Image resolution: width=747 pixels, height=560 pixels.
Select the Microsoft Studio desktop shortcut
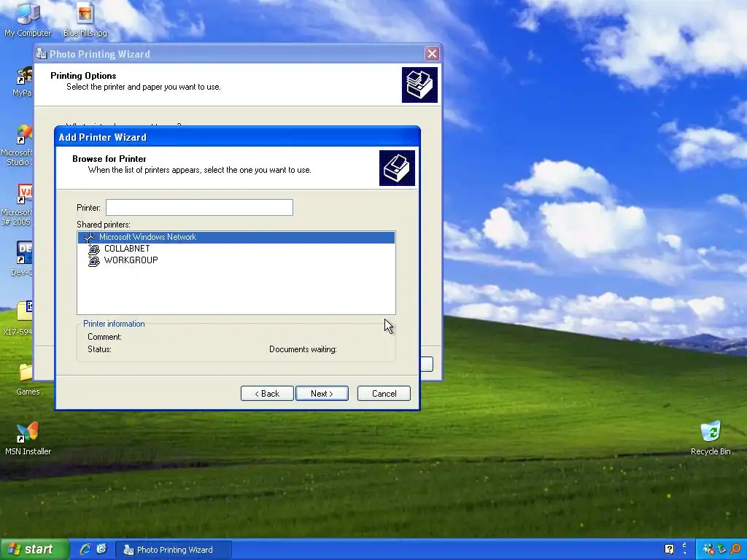(x=17, y=145)
